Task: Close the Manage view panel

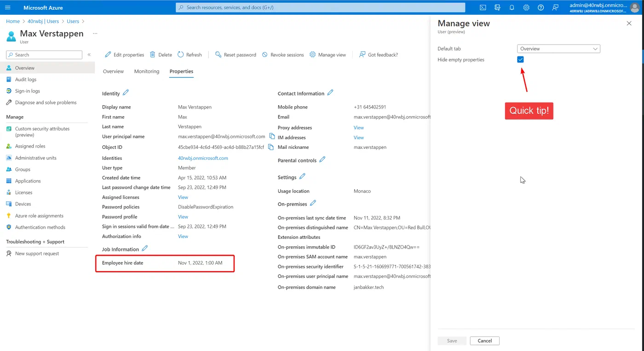Action: [629, 23]
